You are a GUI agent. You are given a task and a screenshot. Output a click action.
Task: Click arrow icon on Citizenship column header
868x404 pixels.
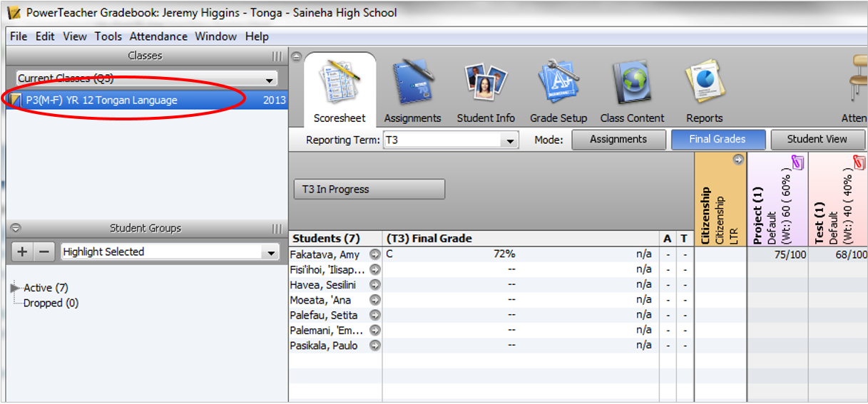tap(739, 160)
